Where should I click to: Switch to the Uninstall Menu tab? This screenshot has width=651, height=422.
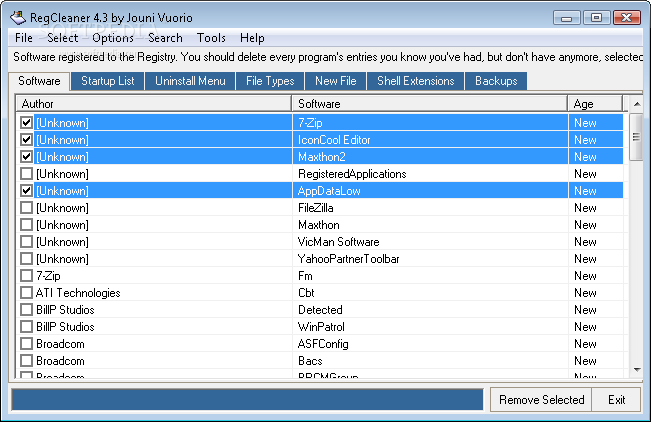click(x=190, y=81)
